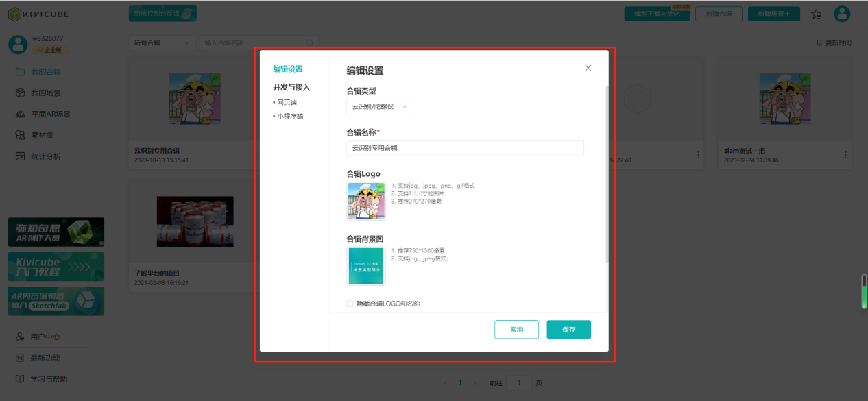The width and height of the screenshot is (868, 401).
Task: Click the 我的合辑 folder icon in sidebar
Action: [x=21, y=71]
